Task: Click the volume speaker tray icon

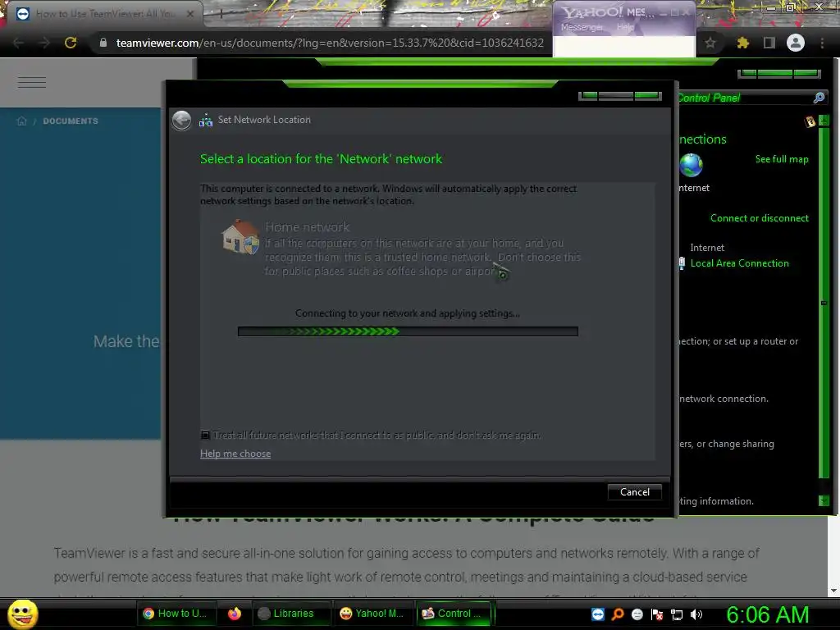Action: pyautogui.click(x=696, y=614)
